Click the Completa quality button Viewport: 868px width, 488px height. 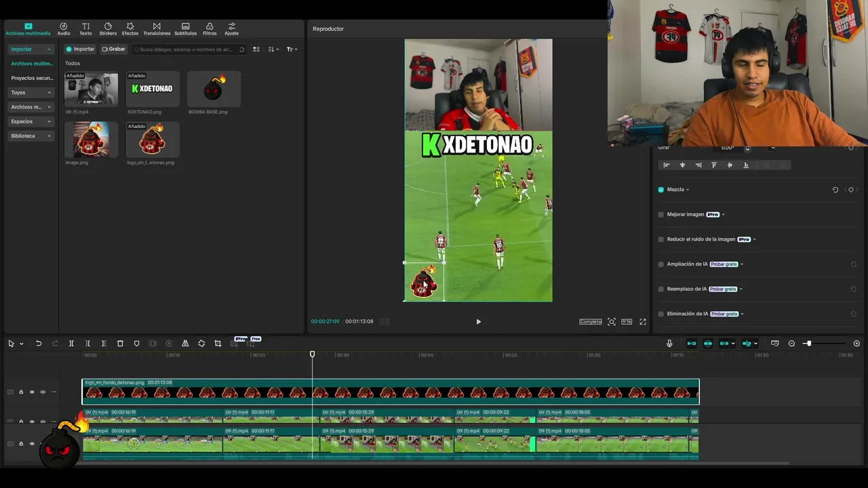[590, 321]
